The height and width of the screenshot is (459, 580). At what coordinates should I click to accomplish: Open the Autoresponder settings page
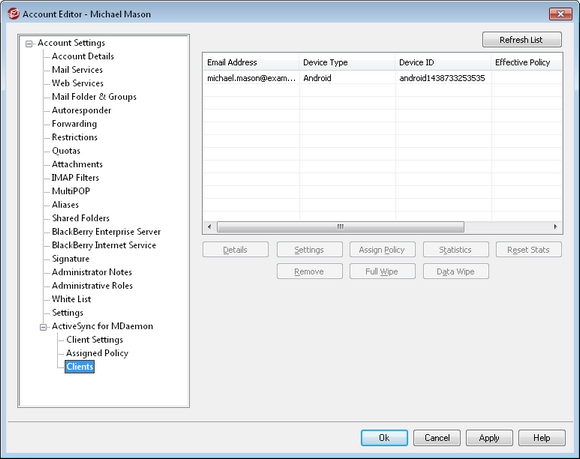coord(81,110)
